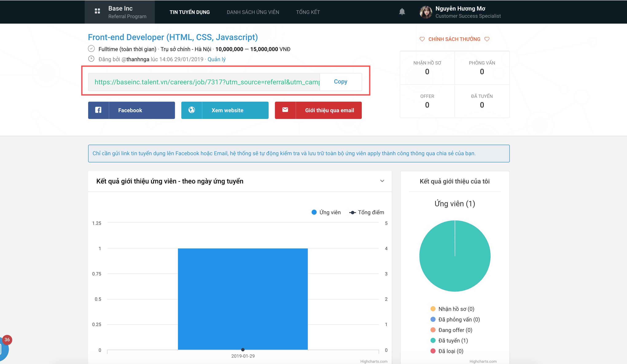
Task: Toggle the Tổng điểm series in the chart legend
Action: tap(367, 212)
